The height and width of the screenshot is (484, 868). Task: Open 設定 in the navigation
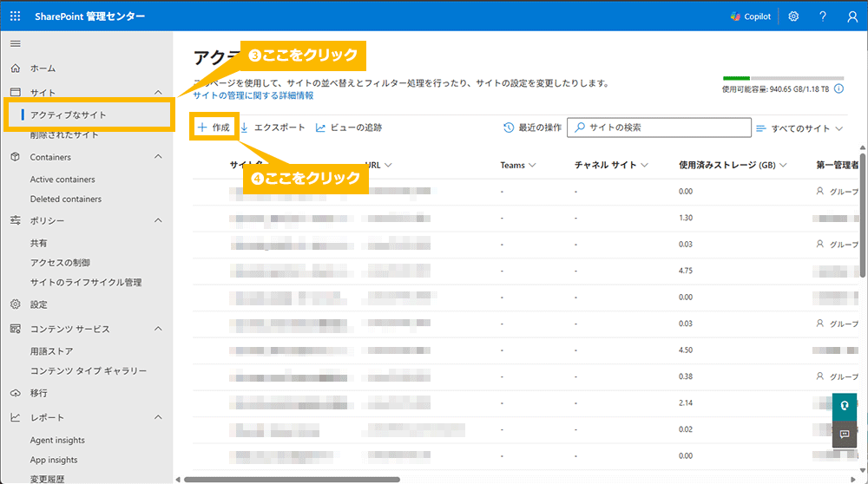coord(39,304)
